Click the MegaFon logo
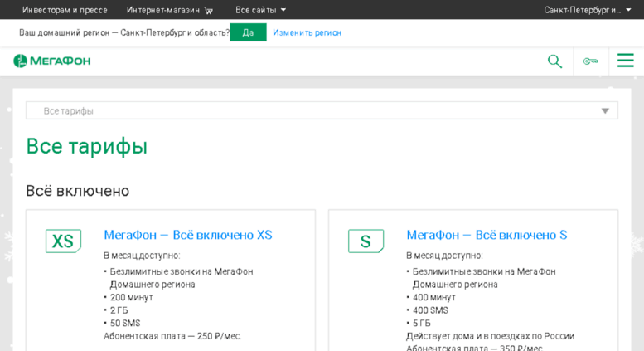This screenshot has width=644, height=351. (x=51, y=61)
